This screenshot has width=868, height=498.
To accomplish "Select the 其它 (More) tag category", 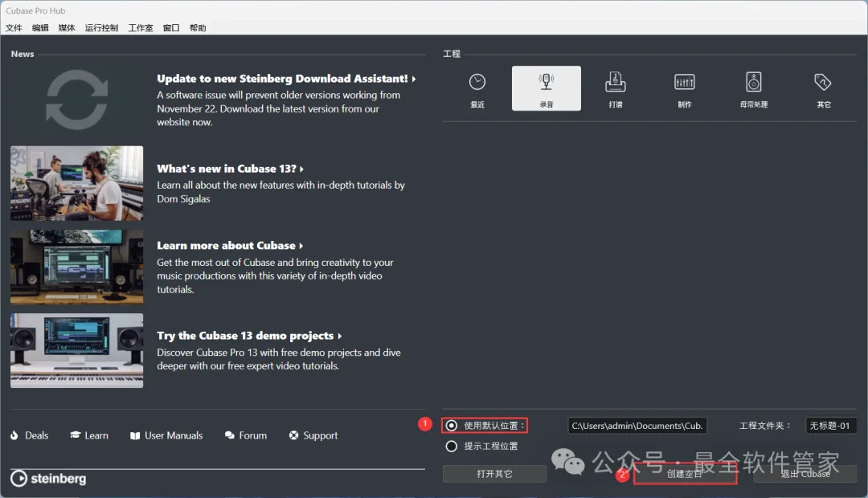I will click(823, 88).
